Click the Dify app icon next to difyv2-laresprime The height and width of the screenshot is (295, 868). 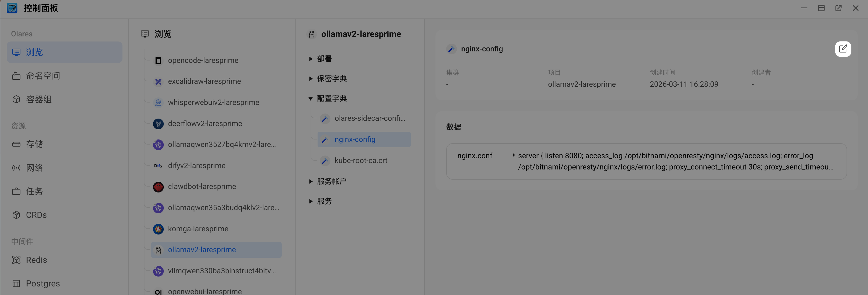[158, 165]
